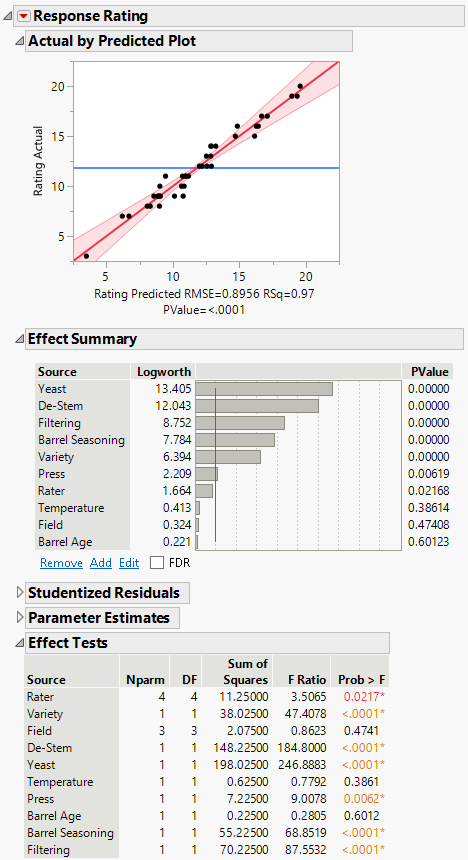Collapse the Actual by Predicted Plot section
The width and height of the screenshot is (468, 860).
[x=19, y=41]
